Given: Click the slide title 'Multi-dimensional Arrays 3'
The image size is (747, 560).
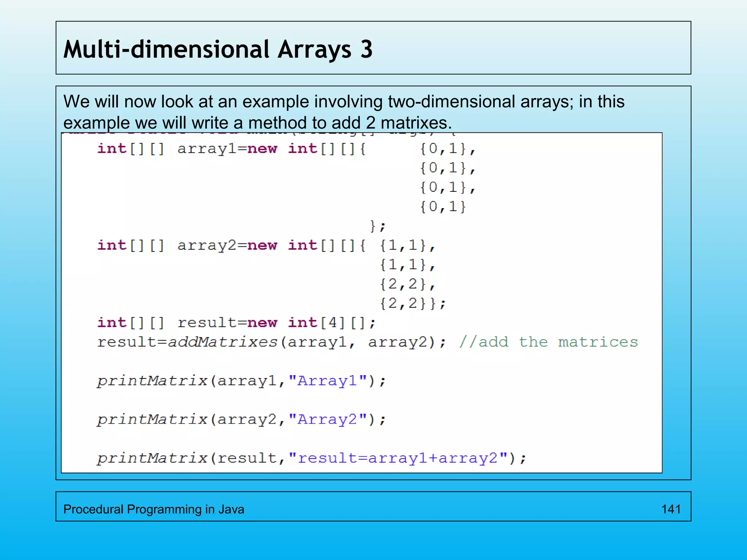Looking at the screenshot, I should coord(218,49).
